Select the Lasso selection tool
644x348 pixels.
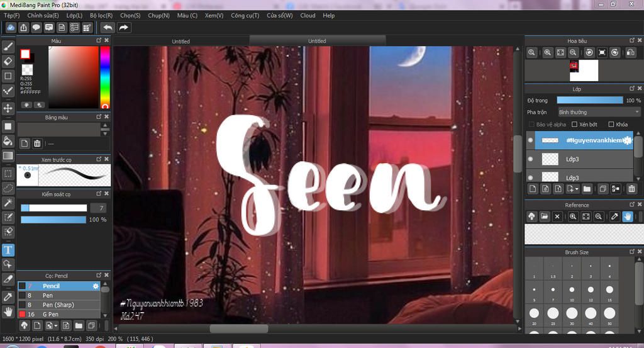point(8,188)
